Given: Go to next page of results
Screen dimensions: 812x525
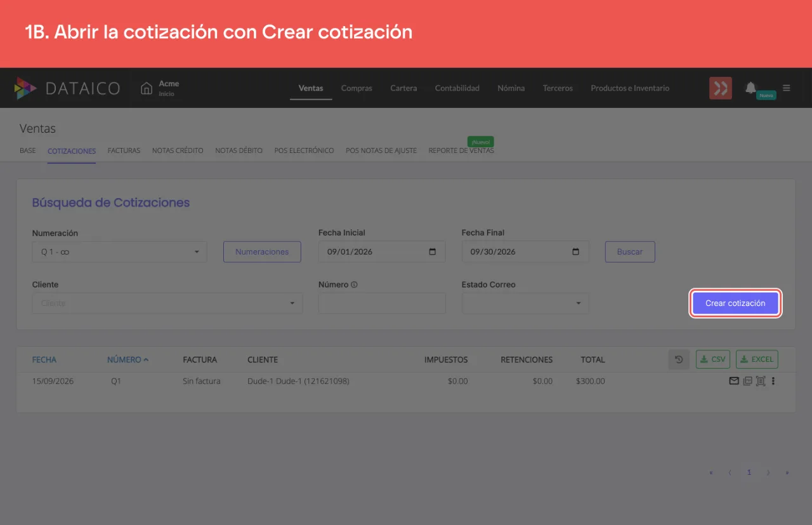Looking at the screenshot, I should [768, 472].
